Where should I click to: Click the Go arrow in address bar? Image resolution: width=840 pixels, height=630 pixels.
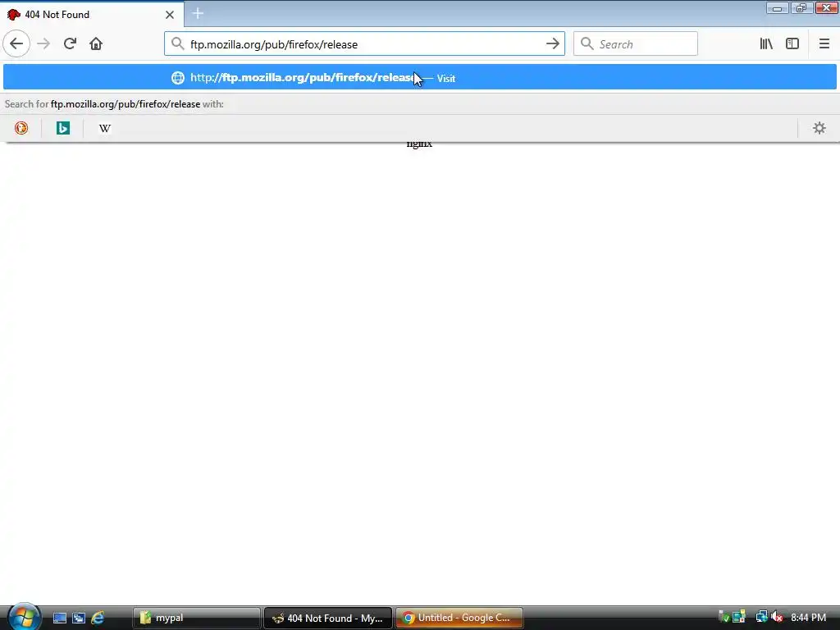[x=553, y=44]
